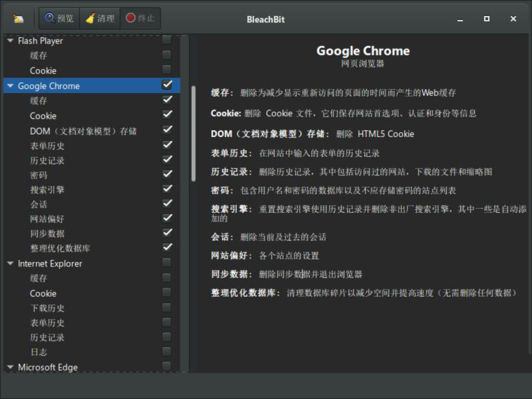Select the 缓存 row under Internet Explorer
The height and width of the screenshot is (399, 532).
[x=39, y=278]
